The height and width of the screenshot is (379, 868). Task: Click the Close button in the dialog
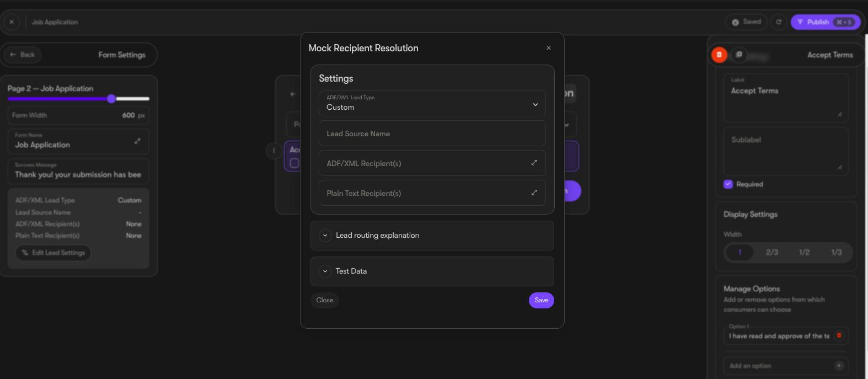tap(325, 300)
